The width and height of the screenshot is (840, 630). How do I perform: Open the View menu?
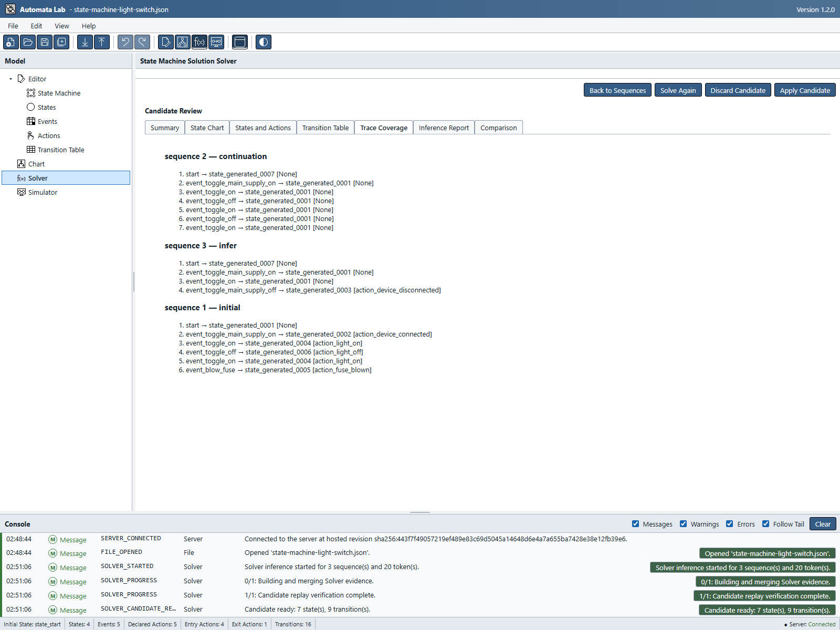(x=62, y=26)
